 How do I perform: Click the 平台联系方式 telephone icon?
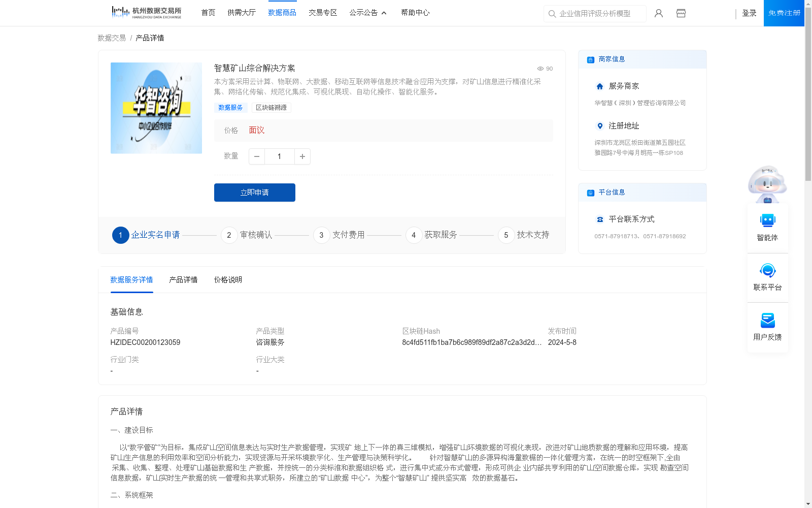click(x=600, y=219)
